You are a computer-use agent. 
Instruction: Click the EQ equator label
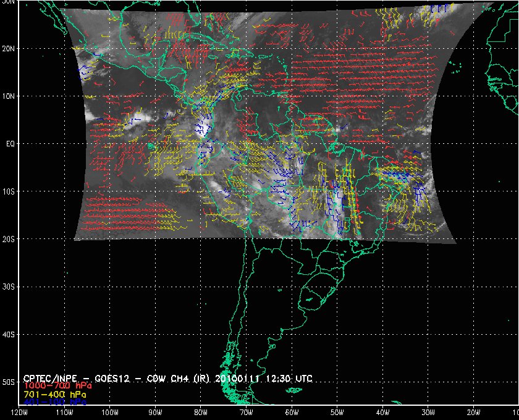11,144
